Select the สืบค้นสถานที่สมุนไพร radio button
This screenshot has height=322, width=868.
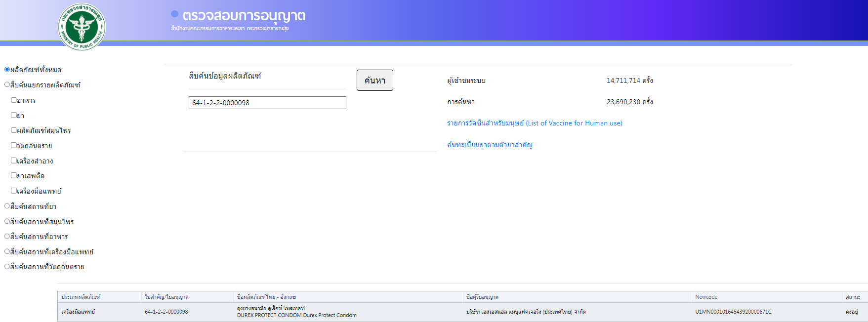point(7,222)
